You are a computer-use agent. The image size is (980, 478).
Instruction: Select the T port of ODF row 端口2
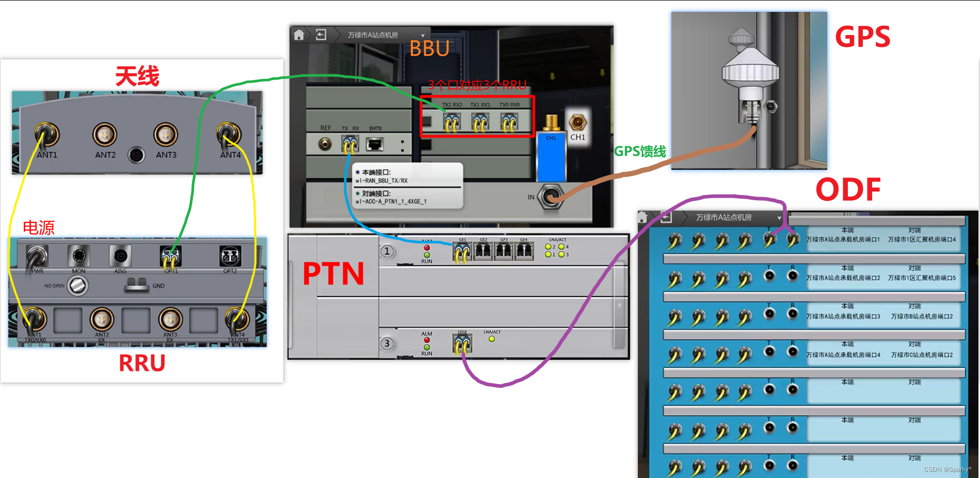point(769,276)
